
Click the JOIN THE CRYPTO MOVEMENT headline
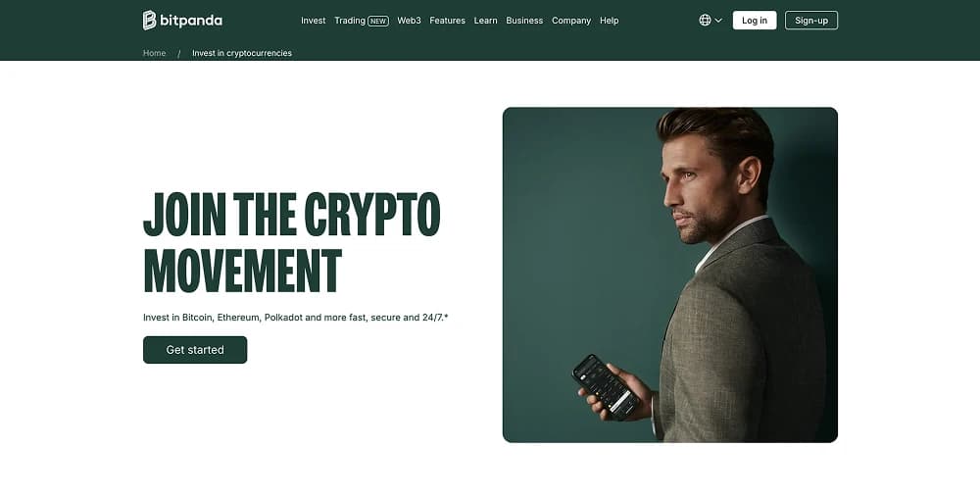[x=292, y=242]
